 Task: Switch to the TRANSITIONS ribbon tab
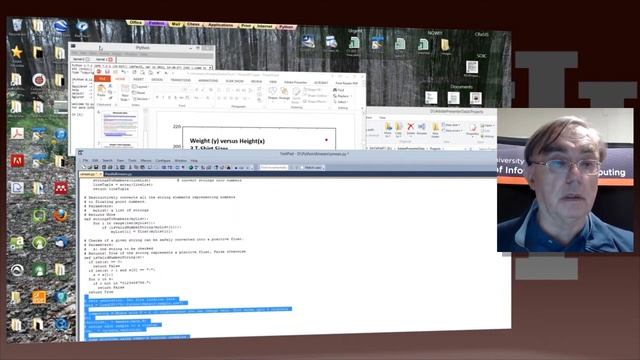[180, 80]
